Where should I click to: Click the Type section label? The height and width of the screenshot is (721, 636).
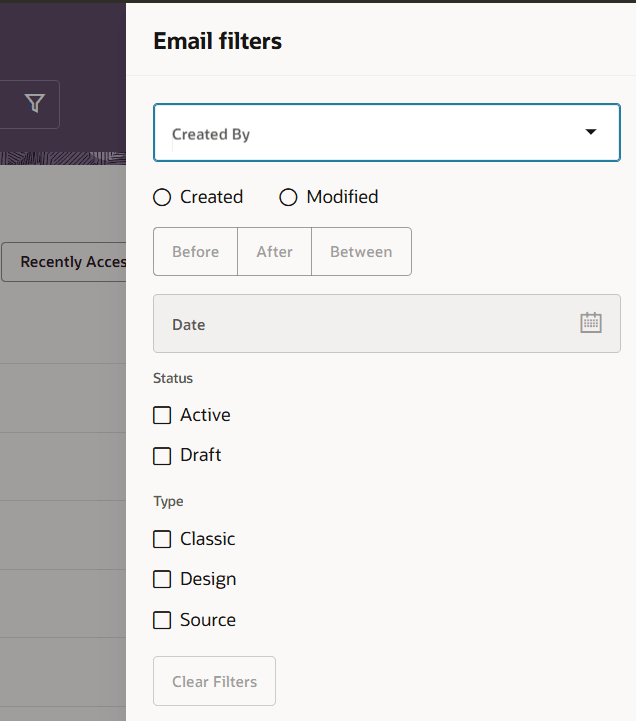pos(168,502)
